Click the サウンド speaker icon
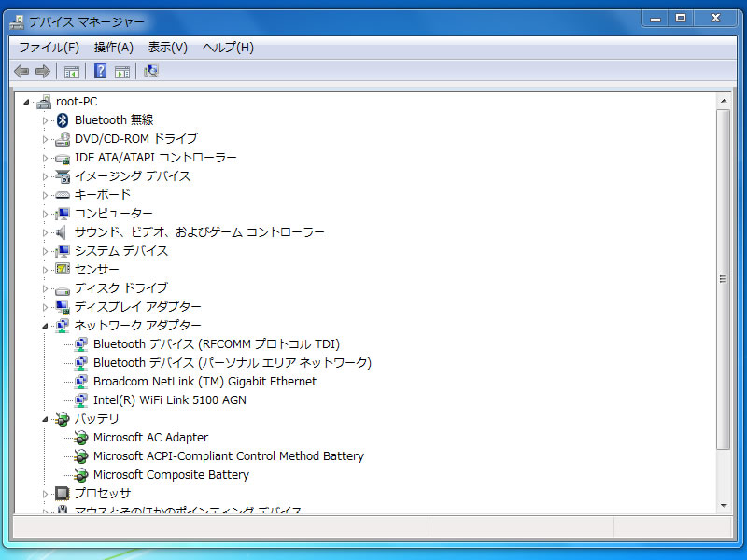Viewport: 747px width, 560px height. point(63,232)
